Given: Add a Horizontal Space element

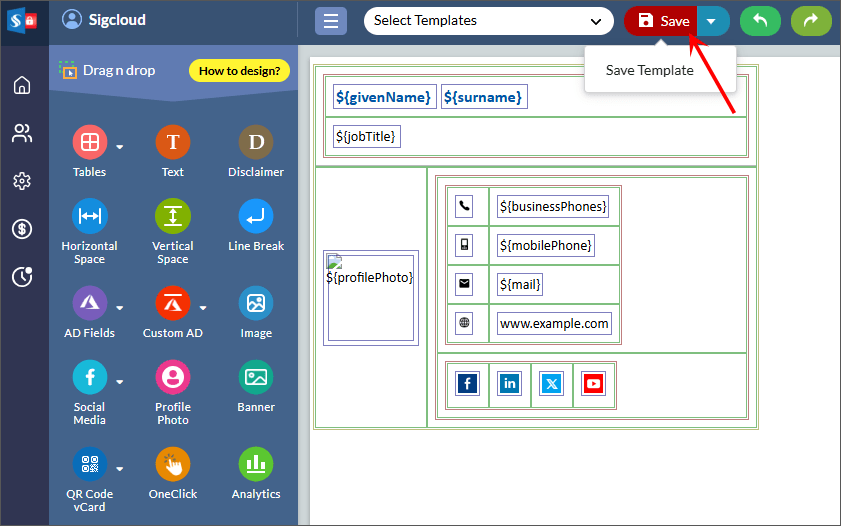Looking at the screenshot, I should (x=89, y=217).
